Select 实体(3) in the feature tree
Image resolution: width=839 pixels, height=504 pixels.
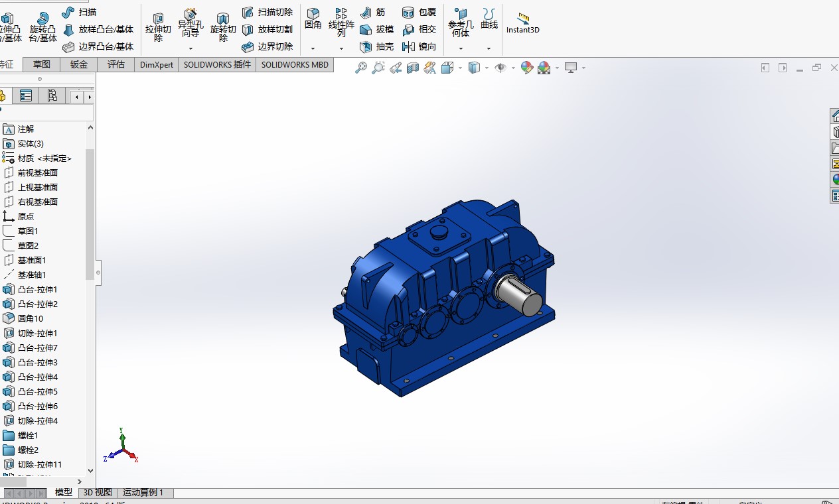[24, 144]
